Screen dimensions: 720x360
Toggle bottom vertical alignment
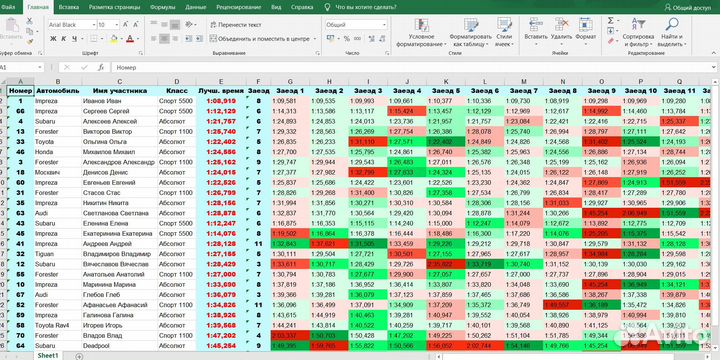pos(175,25)
